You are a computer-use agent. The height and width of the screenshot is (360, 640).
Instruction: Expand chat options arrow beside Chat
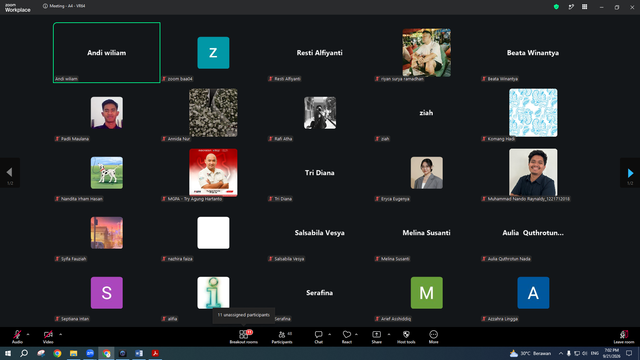329,334
